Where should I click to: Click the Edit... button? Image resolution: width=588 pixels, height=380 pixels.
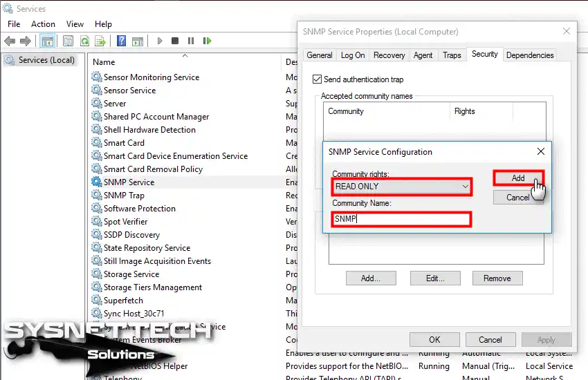tap(435, 278)
